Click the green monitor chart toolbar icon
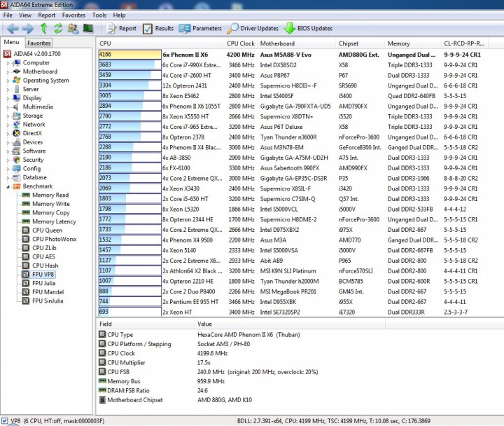Viewport: 504px width, 426px height. pyautogui.click(x=88, y=29)
